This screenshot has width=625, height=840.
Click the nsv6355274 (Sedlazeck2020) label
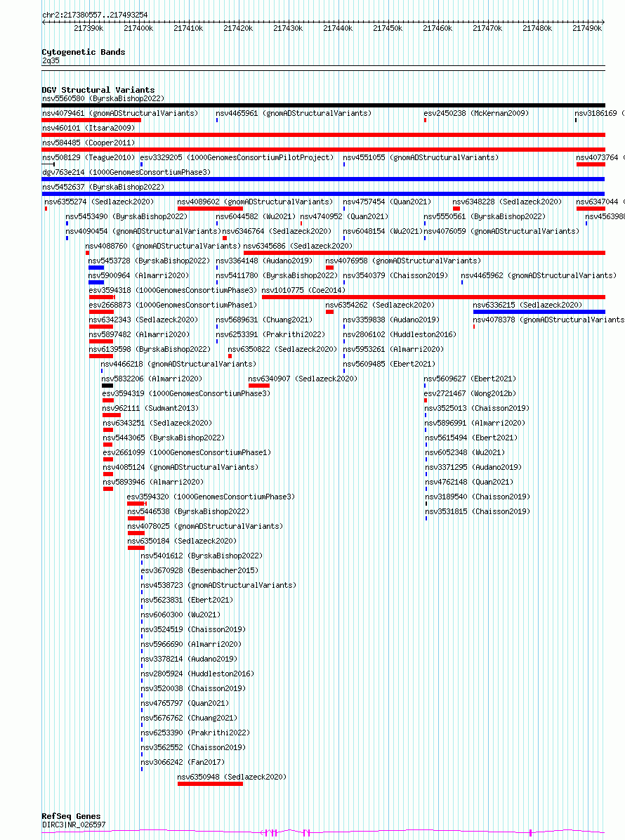(x=99, y=202)
